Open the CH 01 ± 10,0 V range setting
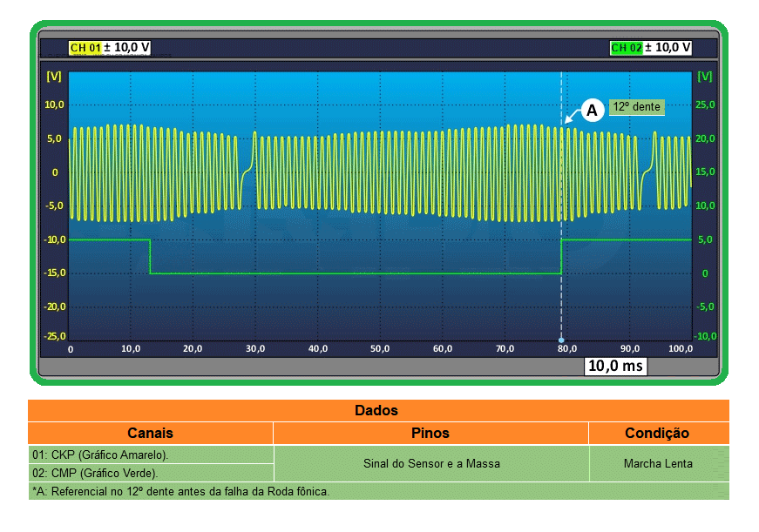 (x=126, y=48)
